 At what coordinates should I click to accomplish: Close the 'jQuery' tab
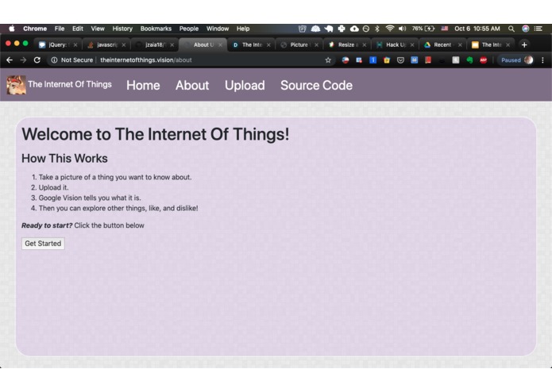75,45
